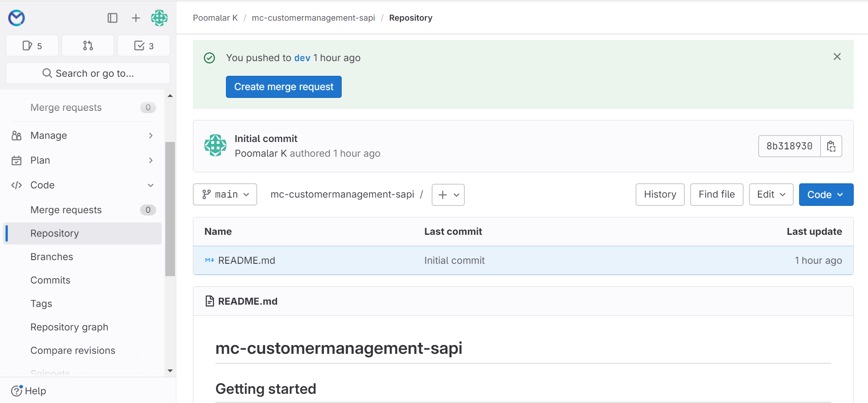Open the to-do list showing 3
Viewport: 868px width, 403px height.
point(144,45)
